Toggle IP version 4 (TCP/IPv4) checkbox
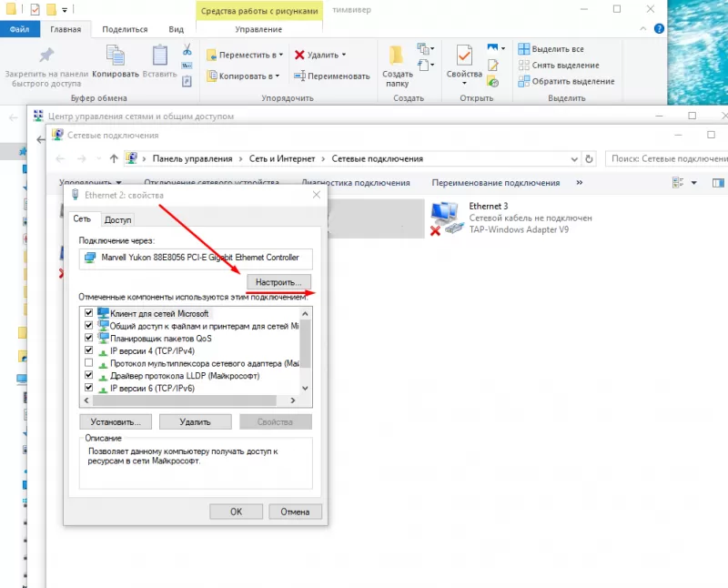 point(88,350)
